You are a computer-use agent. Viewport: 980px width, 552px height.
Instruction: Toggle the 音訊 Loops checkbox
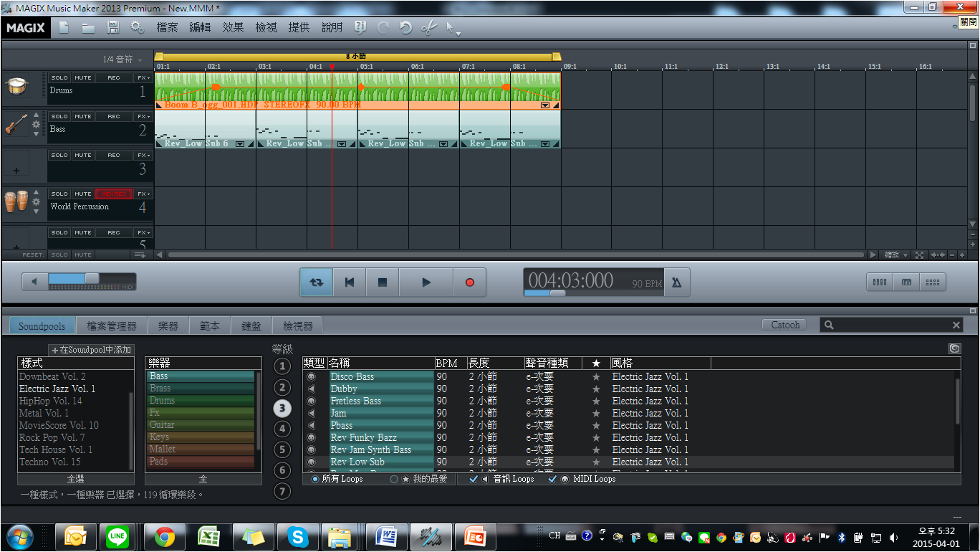(473, 479)
